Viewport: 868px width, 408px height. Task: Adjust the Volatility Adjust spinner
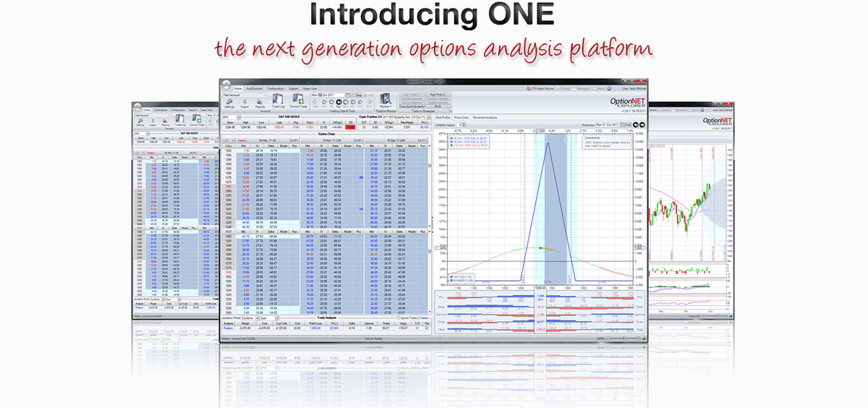pos(464,124)
